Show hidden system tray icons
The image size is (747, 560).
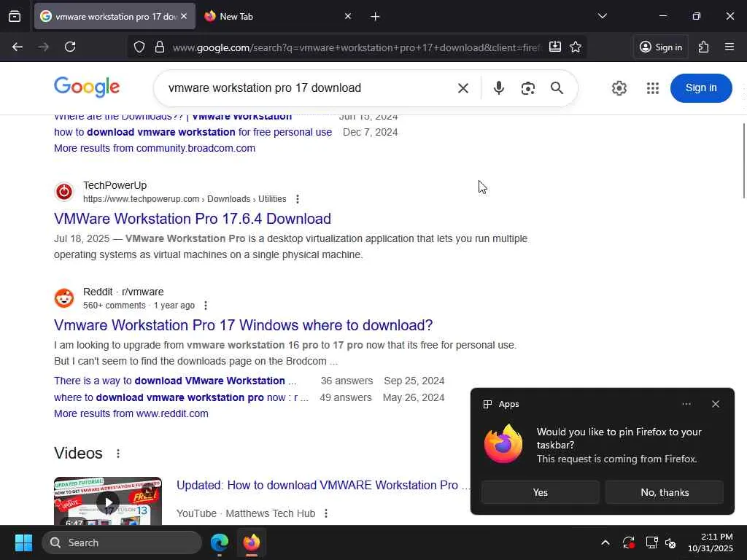point(605,542)
